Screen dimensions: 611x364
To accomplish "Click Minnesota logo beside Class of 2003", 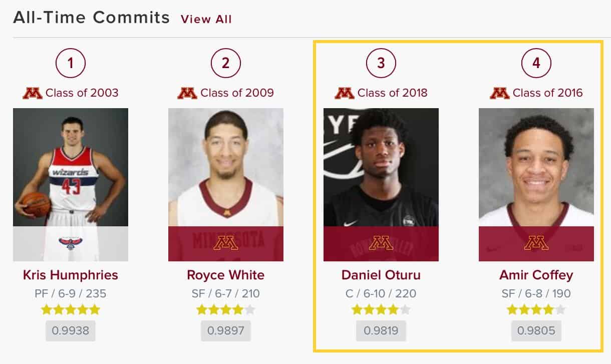I will (33, 93).
